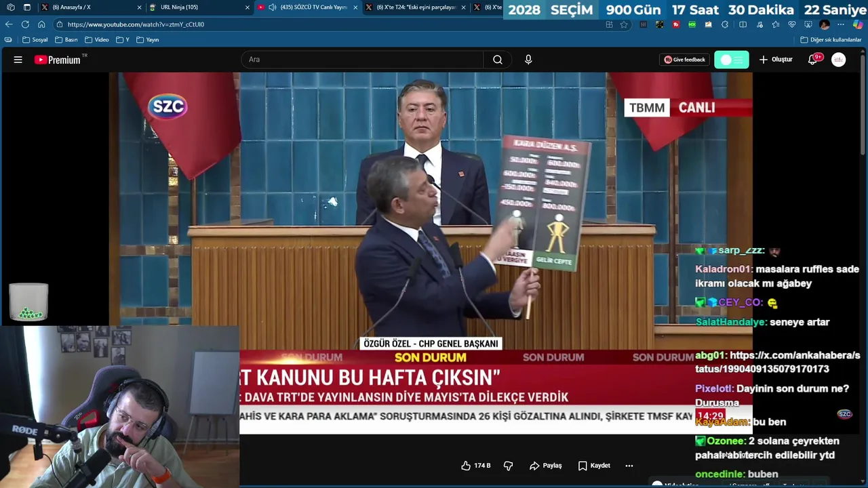The image size is (868, 488).
Task: Click Kaladron01 username in chat
Action: coord(724,269)
